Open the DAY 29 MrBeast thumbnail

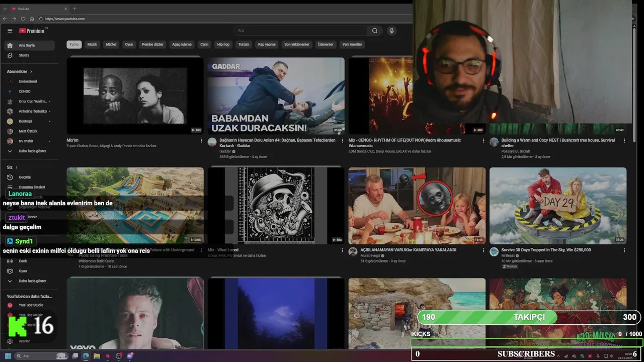click(x=558, y=206)
